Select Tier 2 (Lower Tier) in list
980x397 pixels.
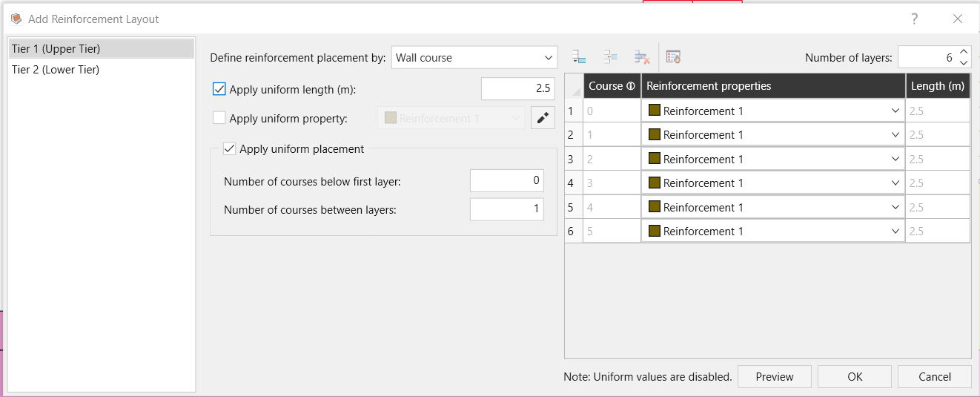click(x=102, y=70)
